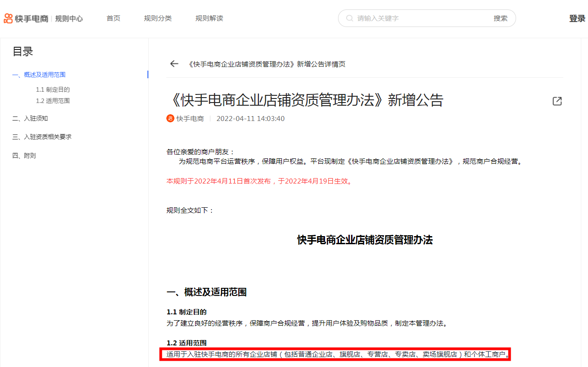Click the orange 快手电商 author avatar
This screenshot has width=588, height=367.
[x=170, y=119]
